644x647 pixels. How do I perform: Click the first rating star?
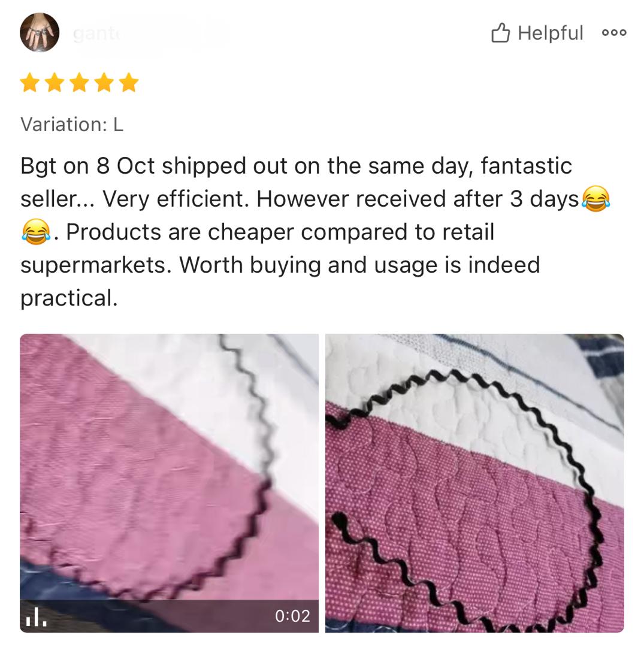click(x=30, y=82)
